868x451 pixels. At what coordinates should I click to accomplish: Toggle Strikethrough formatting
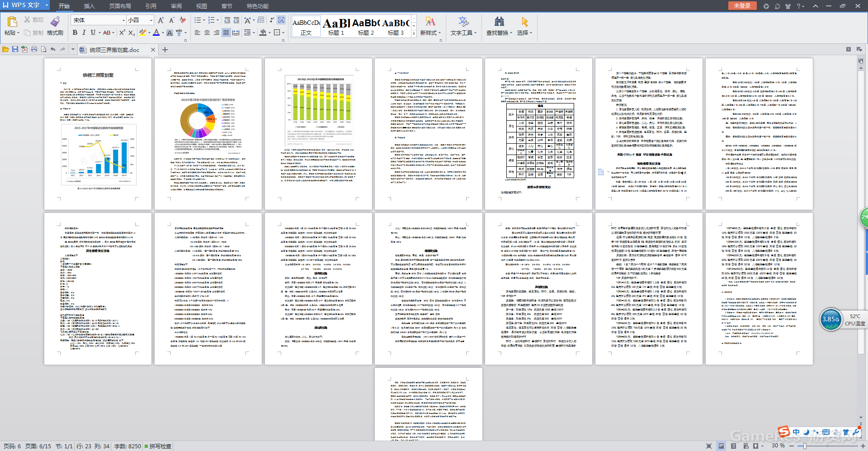[x=107, y=33]
